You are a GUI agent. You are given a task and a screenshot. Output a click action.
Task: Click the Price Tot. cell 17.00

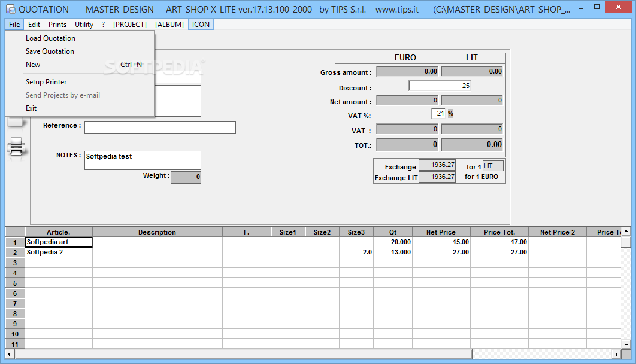coord(499,242)
